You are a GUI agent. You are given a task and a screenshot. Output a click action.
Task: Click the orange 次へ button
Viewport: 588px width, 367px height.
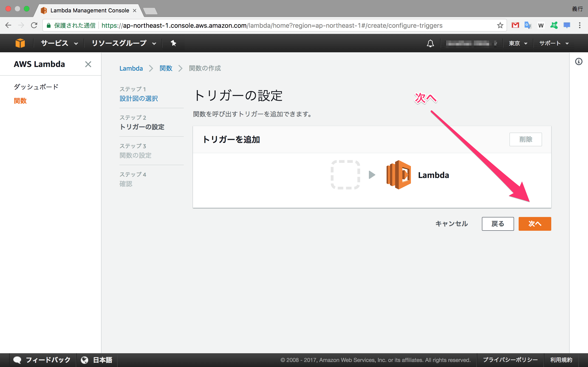coord(534,224)
